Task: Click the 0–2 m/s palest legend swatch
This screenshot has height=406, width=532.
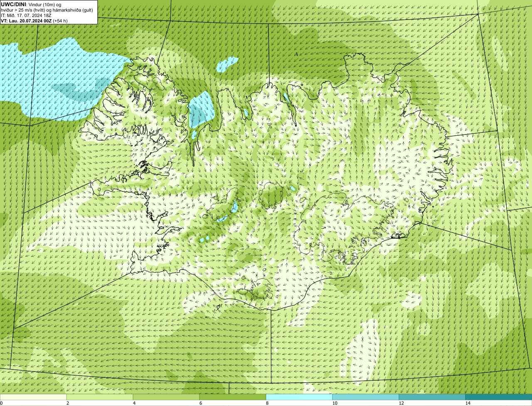Action: point(33,397)
